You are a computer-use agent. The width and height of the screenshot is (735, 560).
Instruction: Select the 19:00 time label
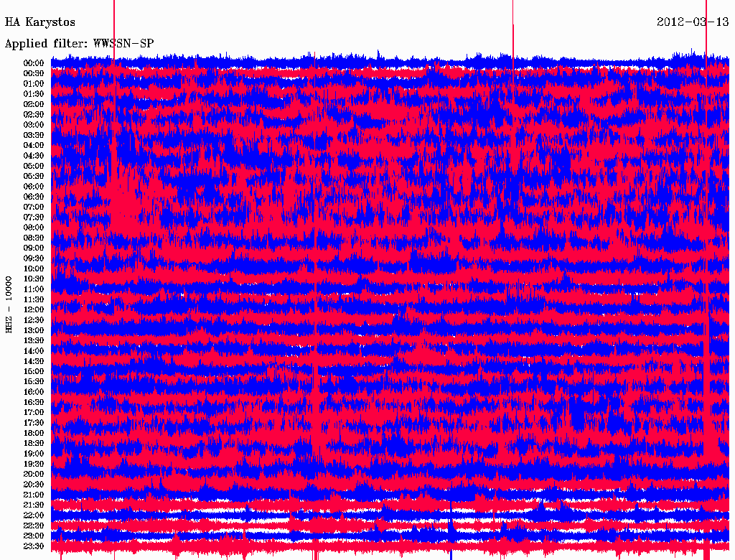[34, 454]
